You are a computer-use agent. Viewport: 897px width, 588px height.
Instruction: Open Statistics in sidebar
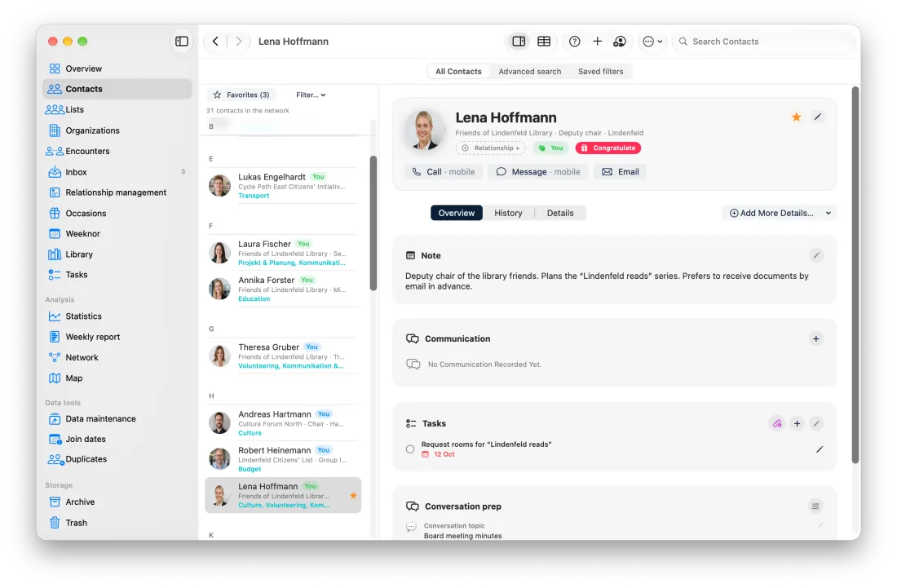coord(117,316)
